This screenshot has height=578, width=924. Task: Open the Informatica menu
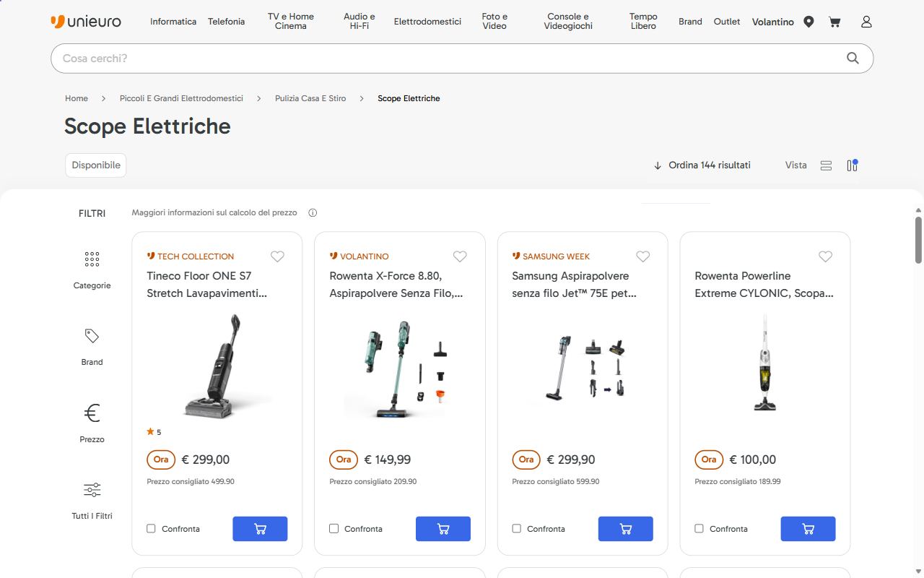point(173,22)
